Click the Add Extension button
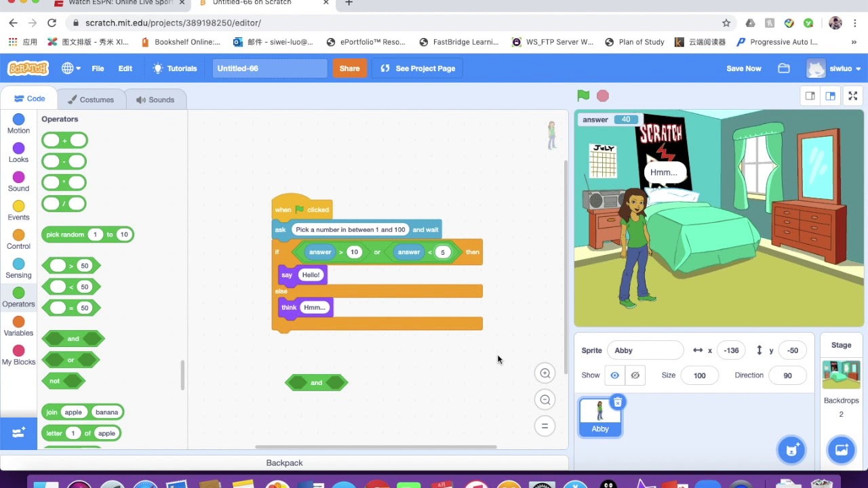 18,432
